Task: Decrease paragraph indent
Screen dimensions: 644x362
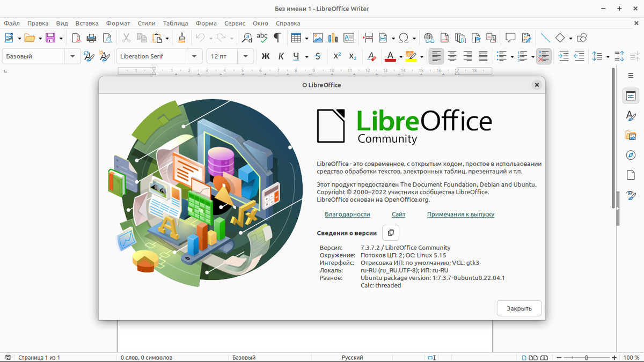Action: tap(579, 56)
